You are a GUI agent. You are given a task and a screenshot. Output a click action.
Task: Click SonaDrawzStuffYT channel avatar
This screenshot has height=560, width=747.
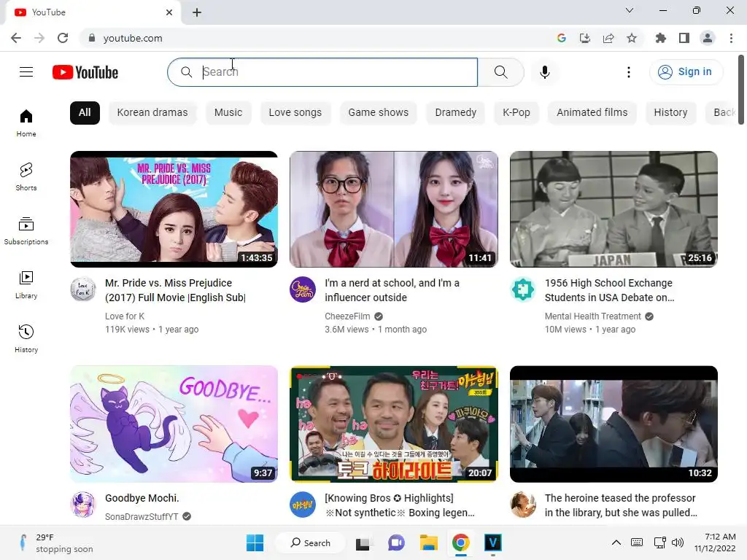pos(83,505)
